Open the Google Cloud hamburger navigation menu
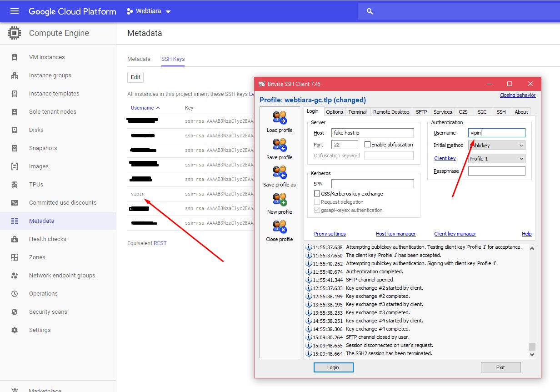 (15, 11)
